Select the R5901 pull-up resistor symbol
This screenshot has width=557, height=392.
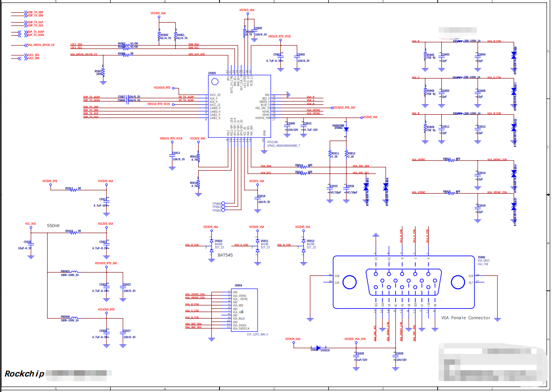click(176, 36)
